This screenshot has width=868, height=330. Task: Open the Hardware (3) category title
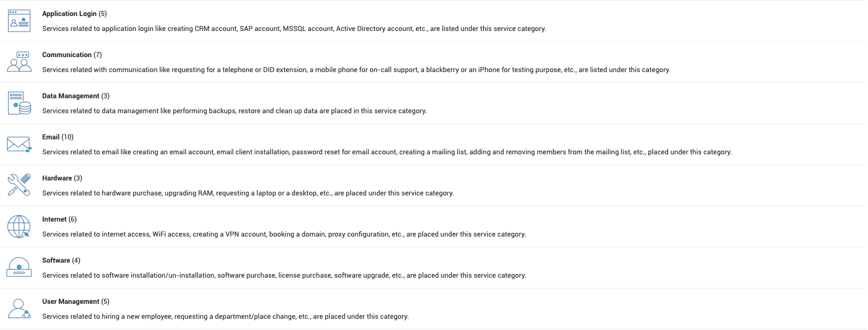[62, 178]
